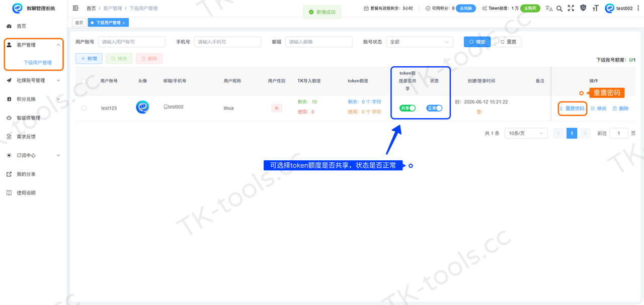This screenshot has width=644, height=305.
Task: Switch to the 首页 page tab
Action: [79, 23]
